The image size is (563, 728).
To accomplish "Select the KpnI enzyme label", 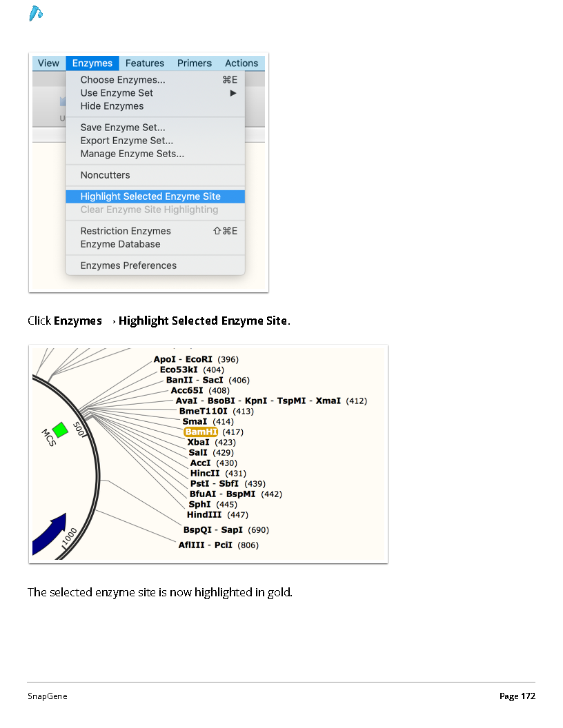I will [x=256, y=401].
